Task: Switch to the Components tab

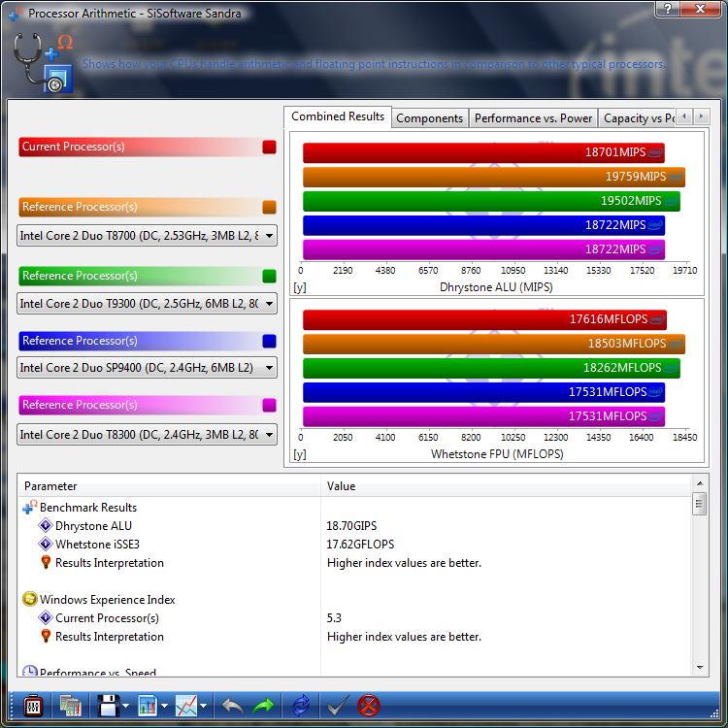Action: [429, 118]
